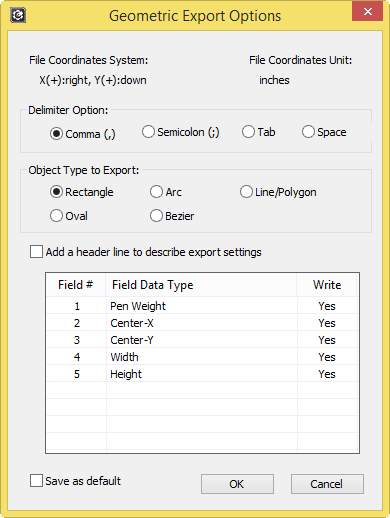Image resolution: width=390 pixels, height=518 pixels.
Task: Toggle the Write value for Center-Y
Action: click(327, 340)
